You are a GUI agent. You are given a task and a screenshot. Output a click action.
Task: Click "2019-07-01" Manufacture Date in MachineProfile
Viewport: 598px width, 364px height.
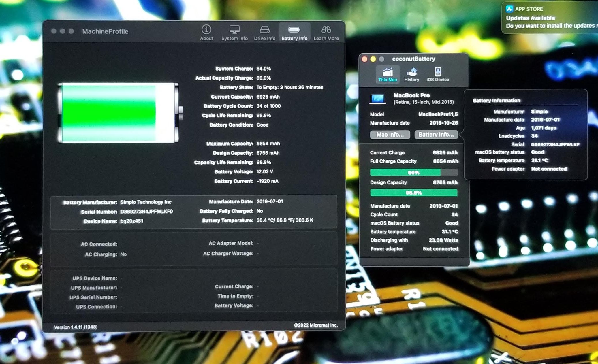click(x=270, y=201)
